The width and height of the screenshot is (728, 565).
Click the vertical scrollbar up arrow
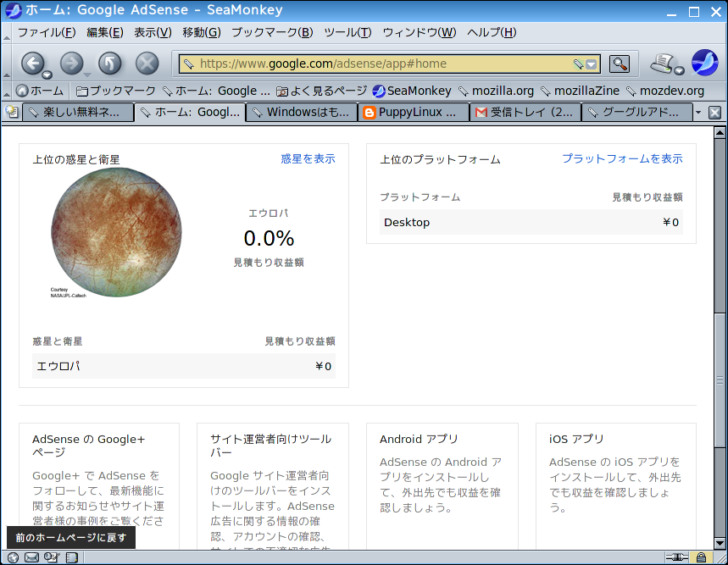click(x=720, y=133)
